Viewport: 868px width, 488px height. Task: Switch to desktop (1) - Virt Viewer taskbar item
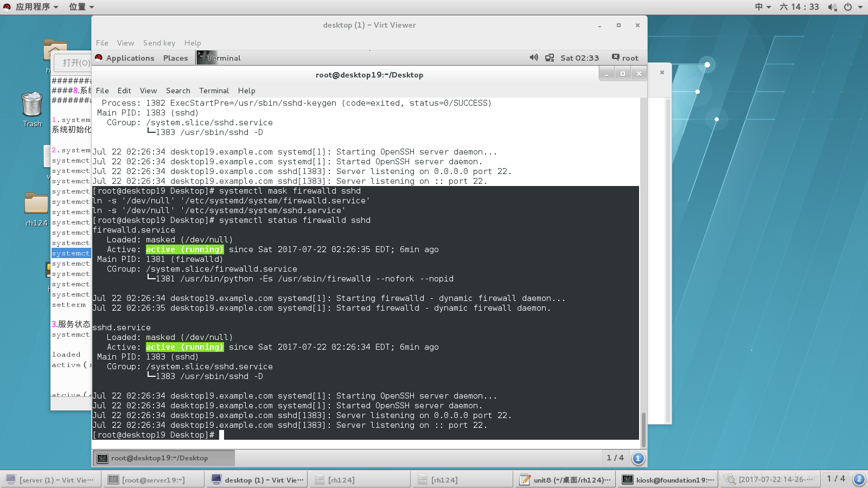[x=258, y=480]
